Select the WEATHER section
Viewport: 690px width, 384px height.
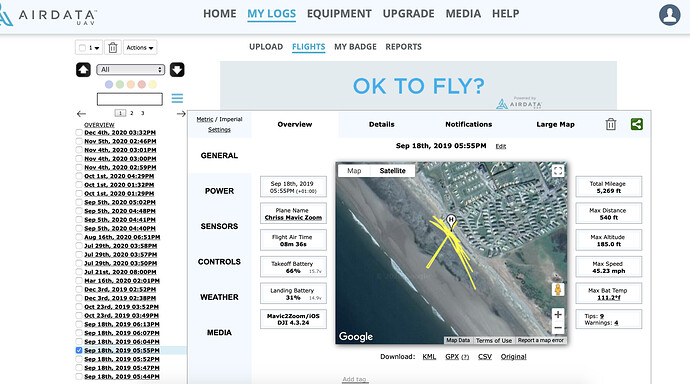tap(219, 297)
